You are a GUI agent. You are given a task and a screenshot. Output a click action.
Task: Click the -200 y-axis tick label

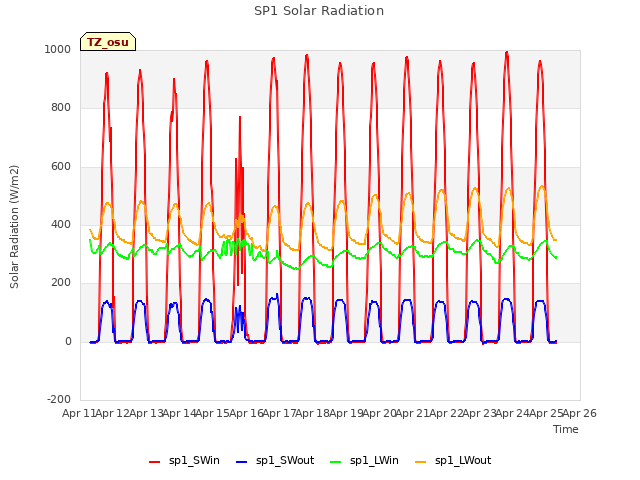coord(59,399)
